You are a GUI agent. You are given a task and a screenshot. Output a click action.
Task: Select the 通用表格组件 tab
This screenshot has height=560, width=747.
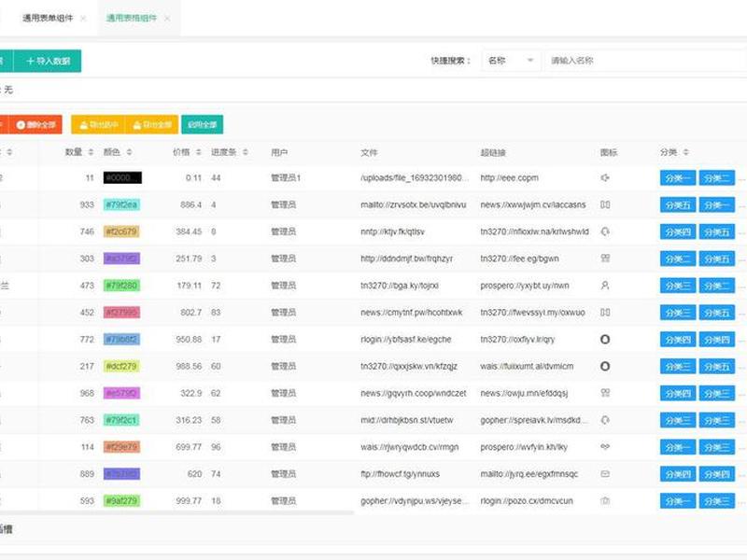pyautogui.click(x=131, y=18)
